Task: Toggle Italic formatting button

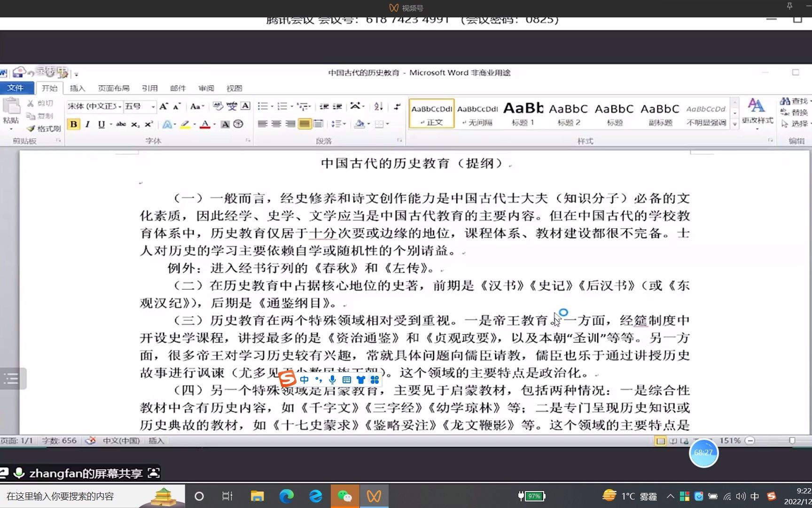Action: pos(87,124)
